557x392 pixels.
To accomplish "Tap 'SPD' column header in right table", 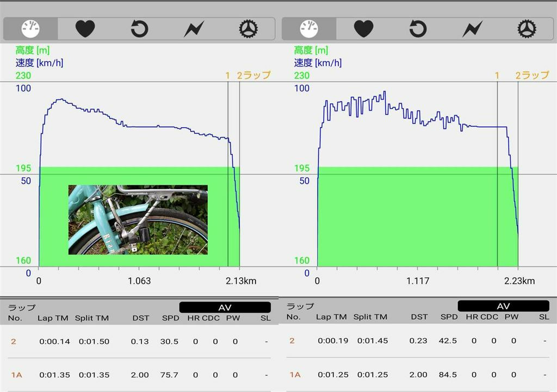I will [x=449, y=317].
